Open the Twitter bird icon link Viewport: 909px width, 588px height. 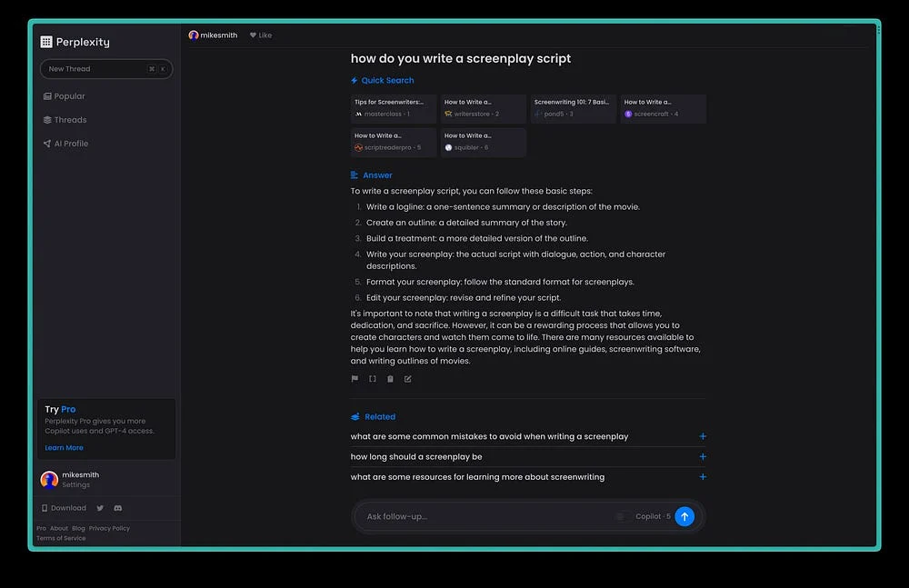[x=100, y=508]
